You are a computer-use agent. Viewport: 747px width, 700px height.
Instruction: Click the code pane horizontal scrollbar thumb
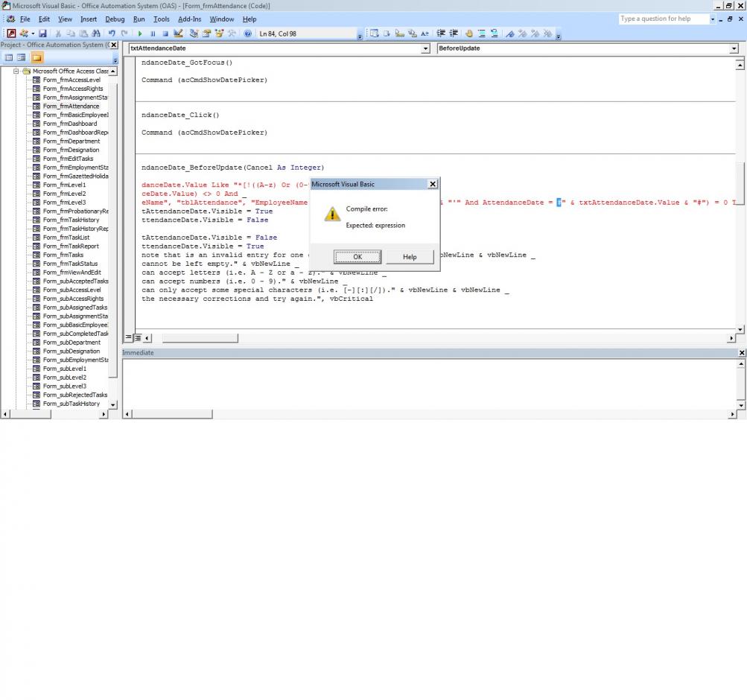pyautogui.click(x=200, y=338)
